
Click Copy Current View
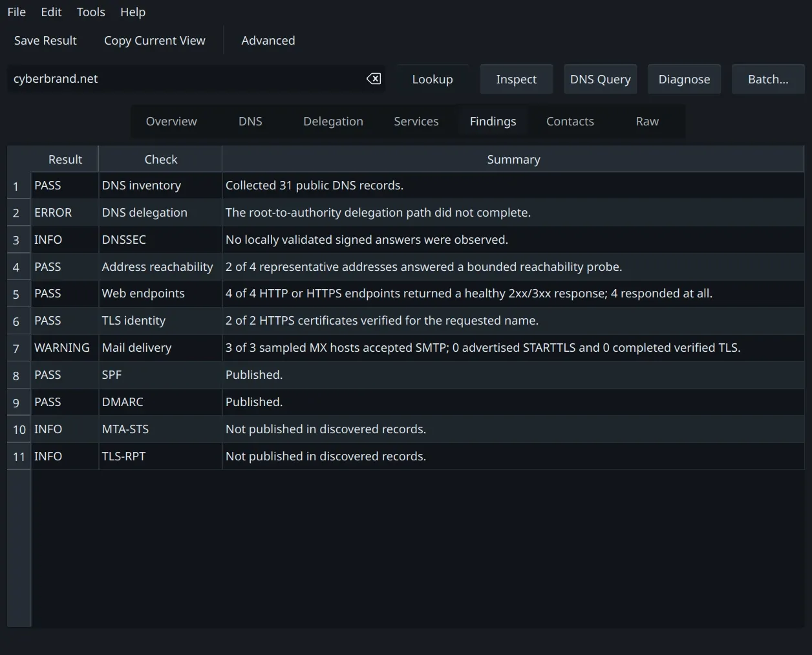pos(155,41)
